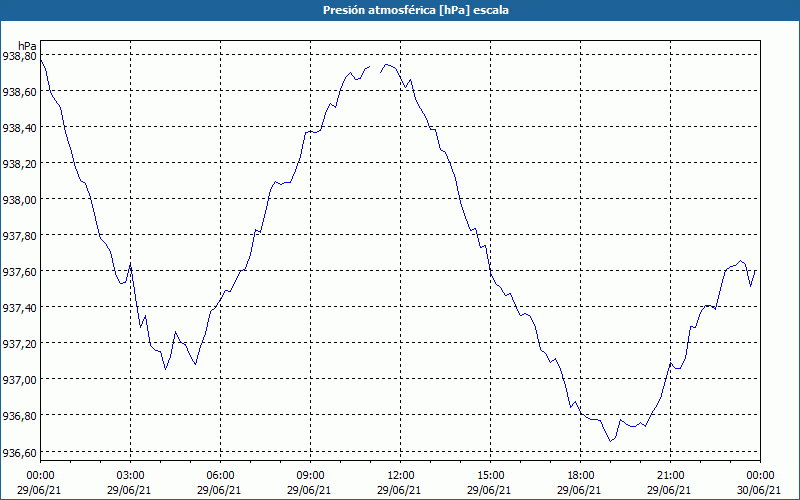Click '00:00' time label above 30/06/21
Viewport: 800px width, 500px height.
click(x=760, y=476)
